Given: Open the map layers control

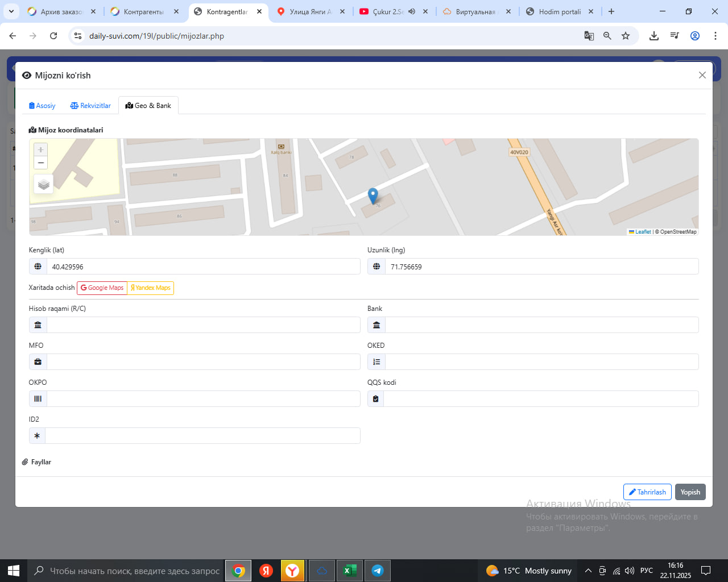Looking at the screenshot, I should (44, 184).
